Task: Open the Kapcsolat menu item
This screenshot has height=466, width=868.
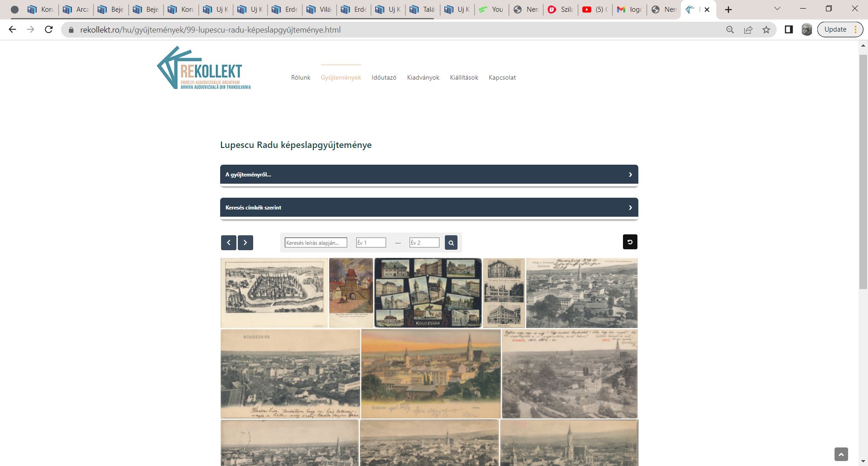Action: click(502, 77)
